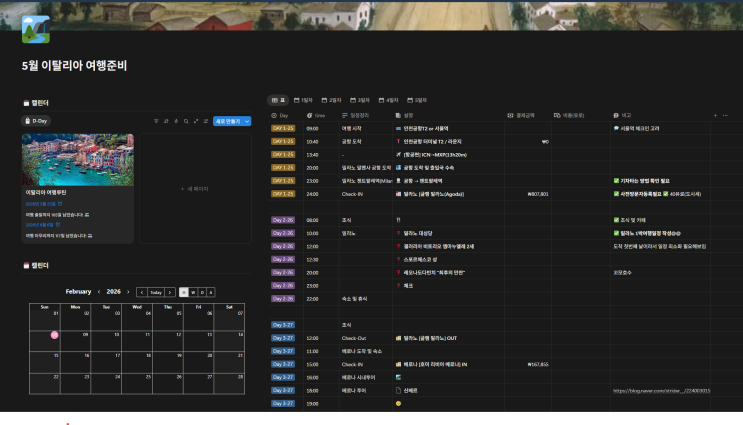Open the 비용(유로) column header menu
This screenshot has width=743, height=425.
(569, 116)
